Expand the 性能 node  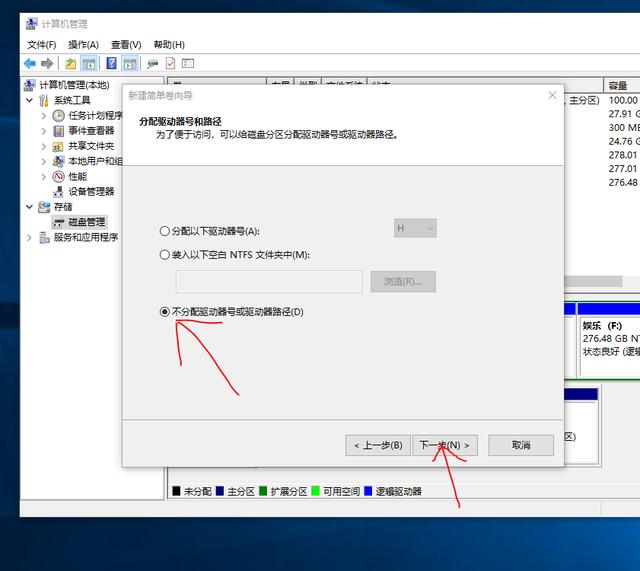[44, 177]
